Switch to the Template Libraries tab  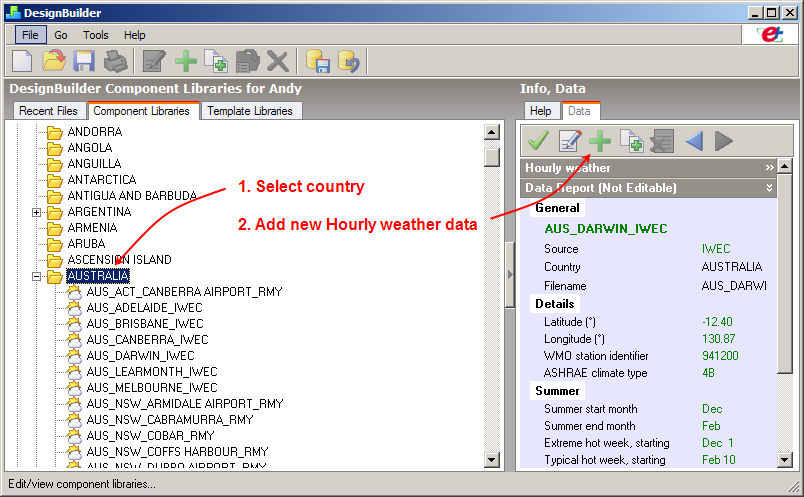pos(250,111)
